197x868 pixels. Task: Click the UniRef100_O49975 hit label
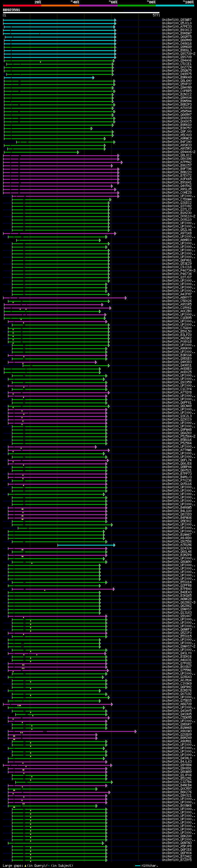pos(177,74)
